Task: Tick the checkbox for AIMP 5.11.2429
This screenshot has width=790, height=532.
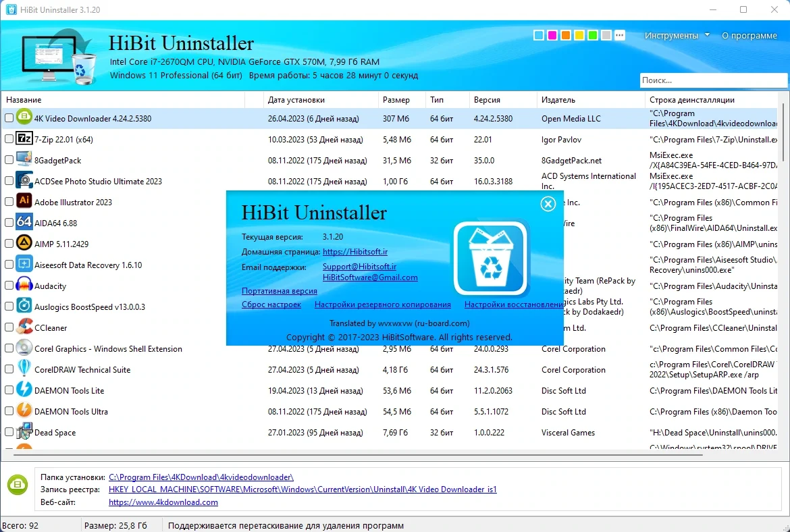Action: click(9, 243)
